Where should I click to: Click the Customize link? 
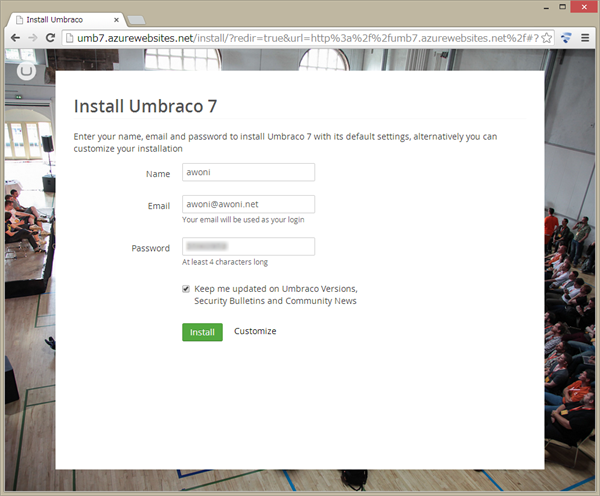click(255, 331)
